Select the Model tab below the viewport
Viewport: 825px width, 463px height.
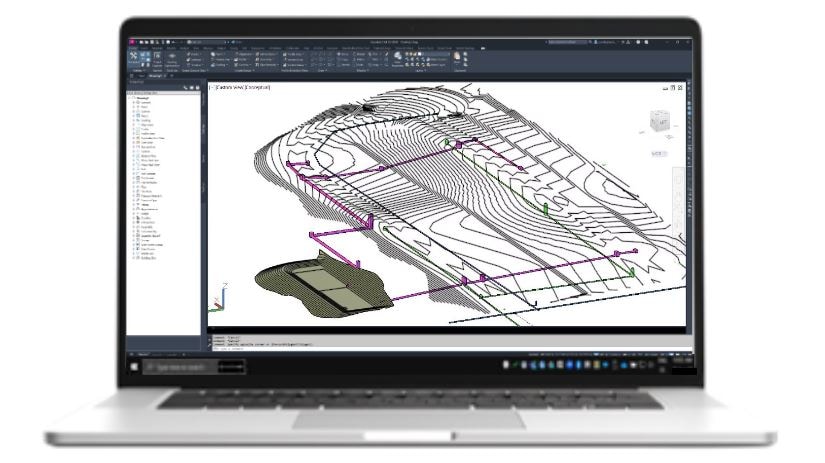pyautogui.click(x=142, y=354)
